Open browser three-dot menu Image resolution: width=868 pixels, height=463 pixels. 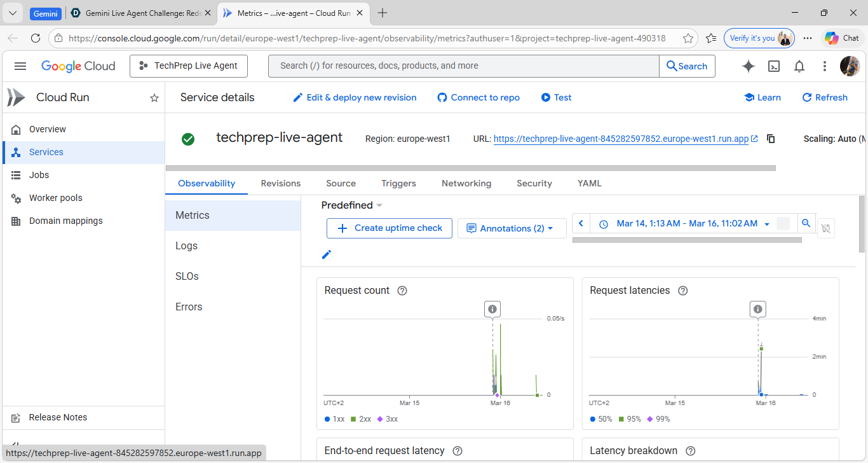(x=808, y=38)
